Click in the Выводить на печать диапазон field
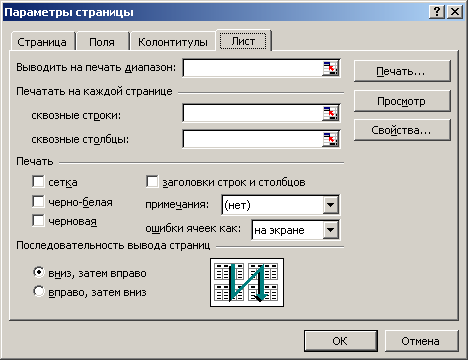468x360 pixels. 253,68
